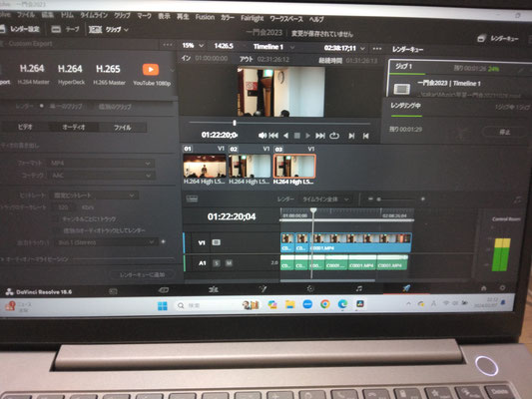Open the Timeline menu
Image resolution: width=532 pixels, height=399 pixels.
pos(94,15)
